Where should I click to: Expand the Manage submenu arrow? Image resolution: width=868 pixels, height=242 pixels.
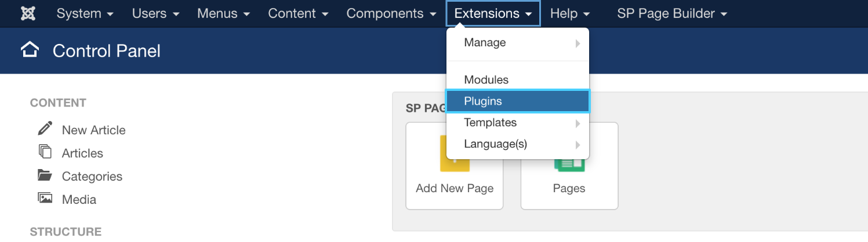coord(578,43)
